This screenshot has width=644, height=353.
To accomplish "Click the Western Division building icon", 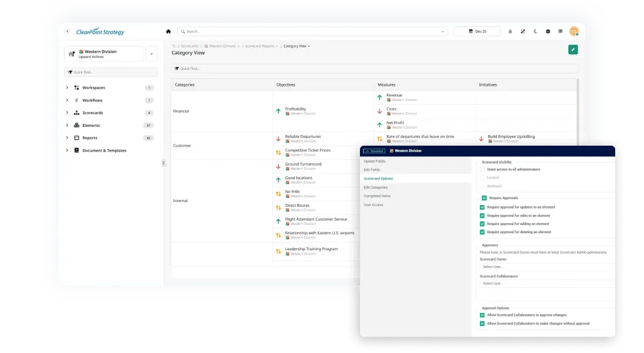I will click(x=72, y=53).
